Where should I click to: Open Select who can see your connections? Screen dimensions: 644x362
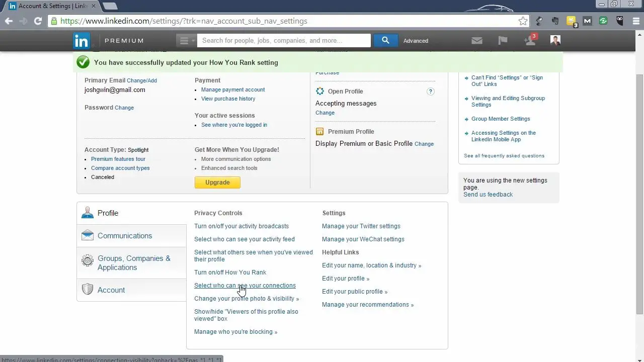click(245, 286)
